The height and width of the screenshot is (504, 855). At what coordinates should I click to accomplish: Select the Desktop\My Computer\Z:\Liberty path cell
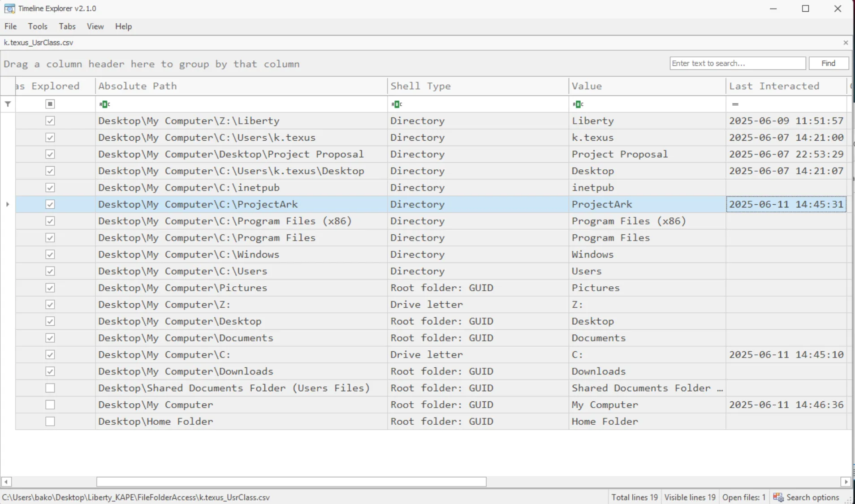click(241, 121)
